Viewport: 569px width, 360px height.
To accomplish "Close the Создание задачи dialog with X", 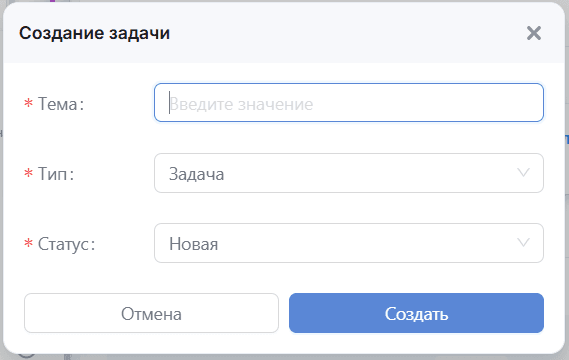I will pyautogui.click(x=534, y=33).
